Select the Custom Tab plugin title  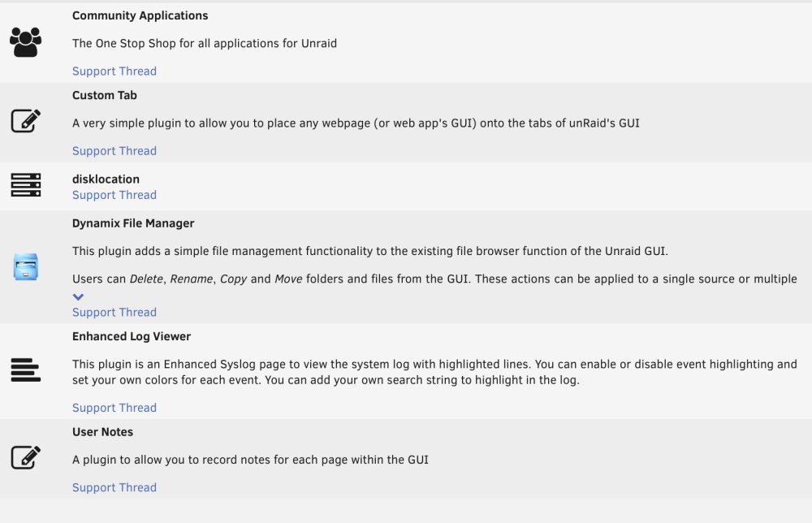(x=105, y=95)
